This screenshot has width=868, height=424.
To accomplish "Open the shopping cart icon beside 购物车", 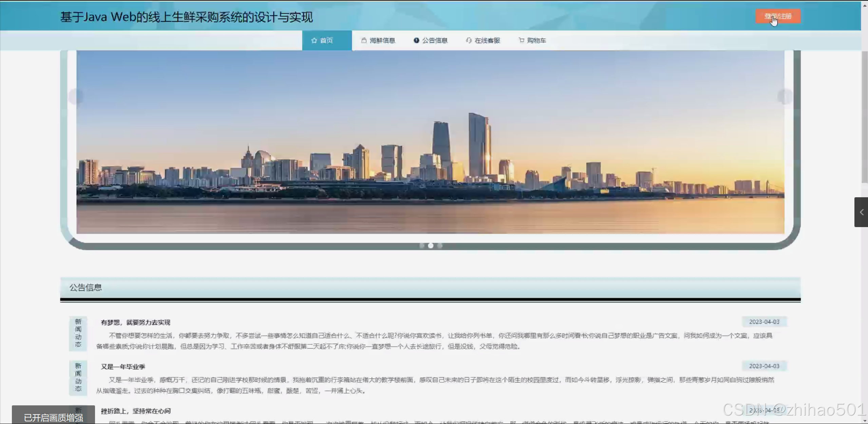I will pos(522,40).
